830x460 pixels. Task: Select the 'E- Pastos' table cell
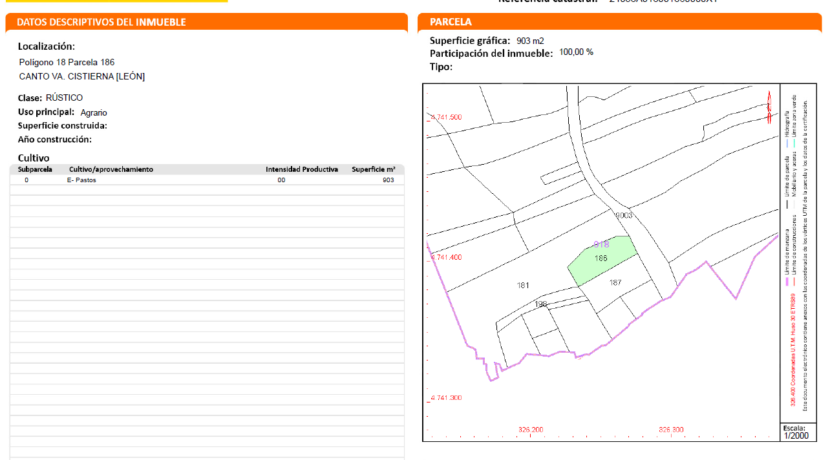click(82, 180)
